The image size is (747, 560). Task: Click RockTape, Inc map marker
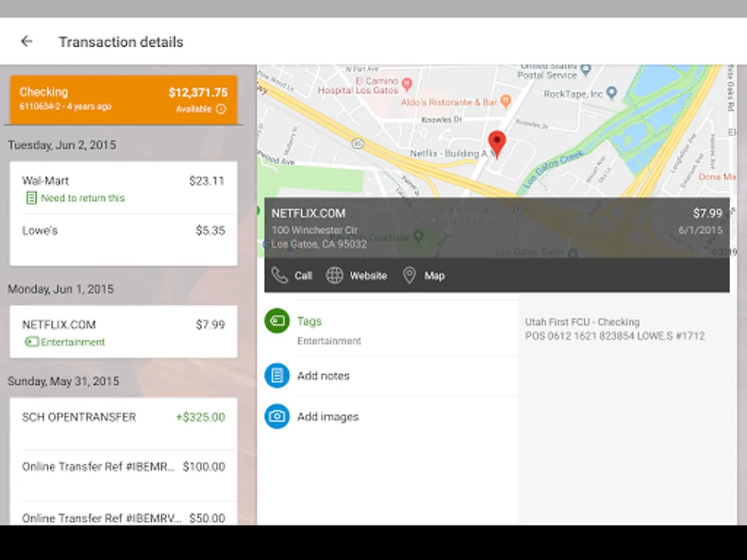(x=612, y=93)
